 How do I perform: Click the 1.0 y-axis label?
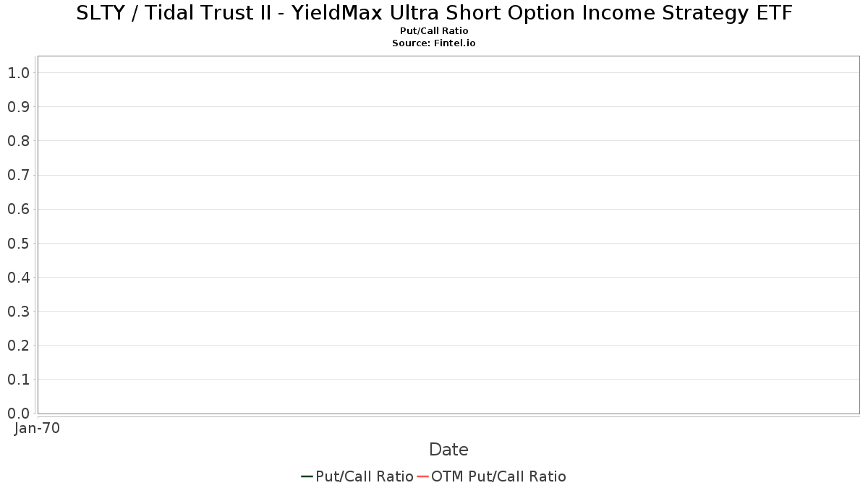tap(18, 72)
